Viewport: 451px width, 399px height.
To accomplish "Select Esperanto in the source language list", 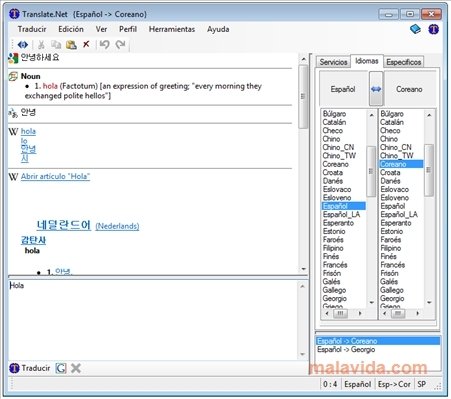I will (338, 223).
